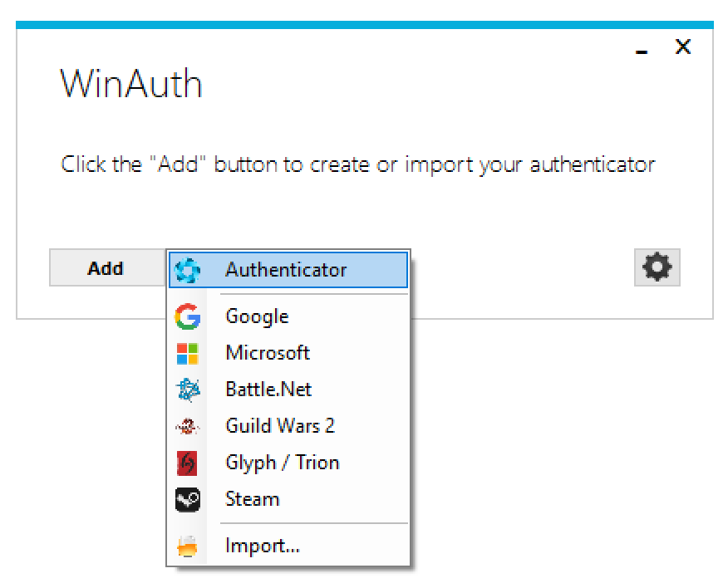Open the settings gear icon

[x=657, y=267]
